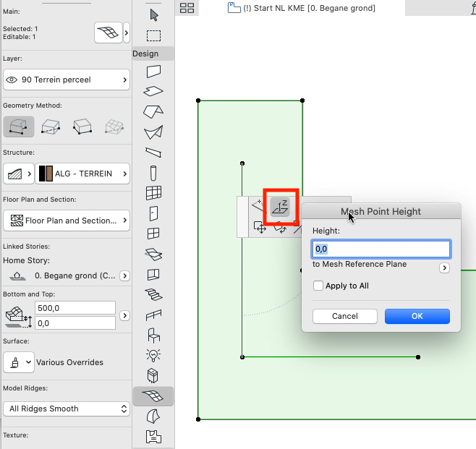Open the Surface paint override dropdown
The image size is (476, 449).
[19, 362]
